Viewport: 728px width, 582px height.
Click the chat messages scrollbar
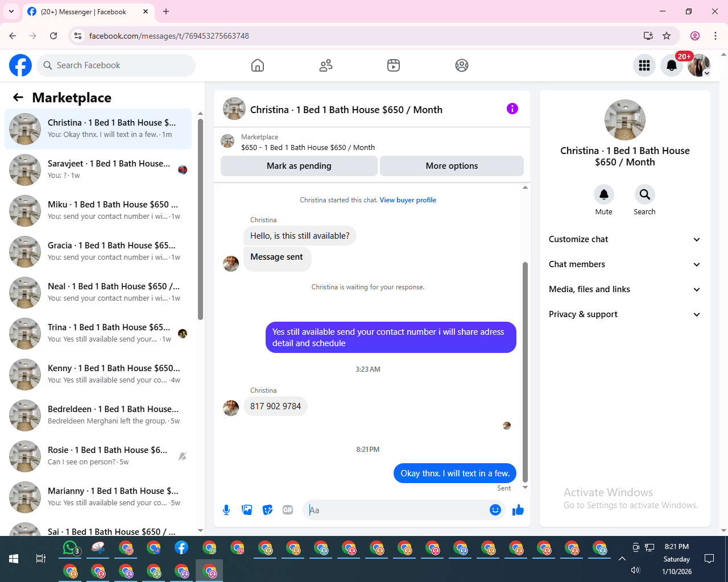tap(525, 372)
